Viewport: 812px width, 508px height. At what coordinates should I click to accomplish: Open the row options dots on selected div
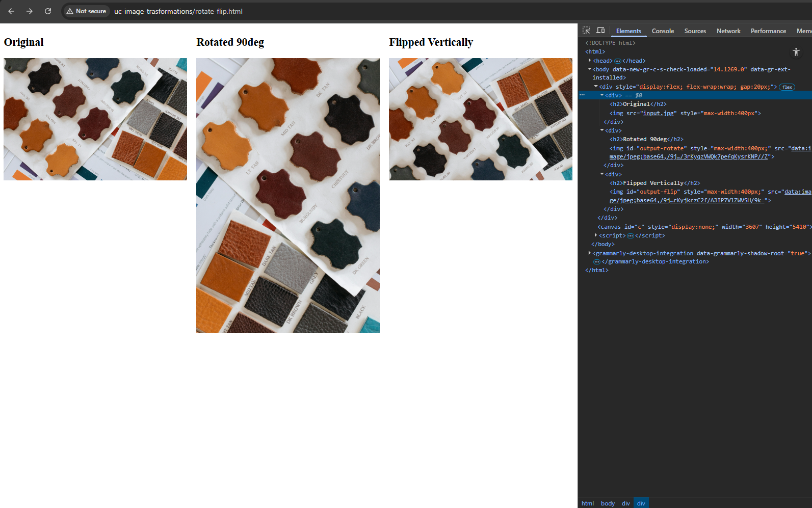[x=582, y=95]
